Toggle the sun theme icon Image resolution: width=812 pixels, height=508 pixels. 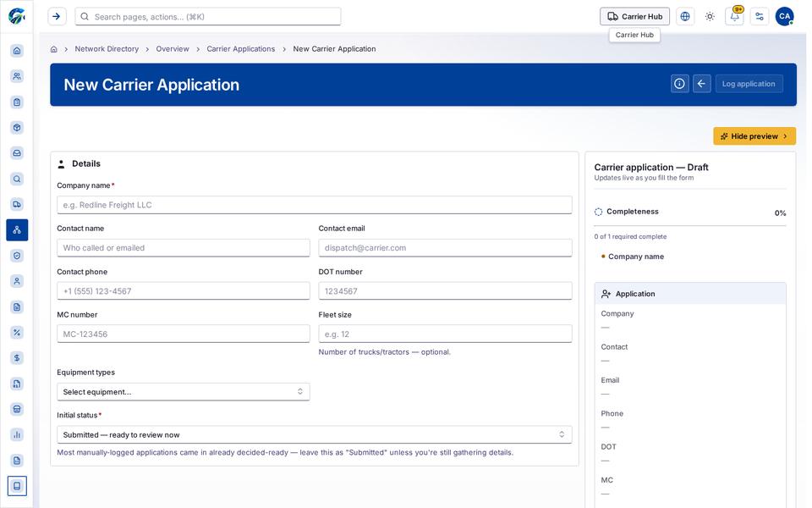pyautogui.click(x=710, y=16)
